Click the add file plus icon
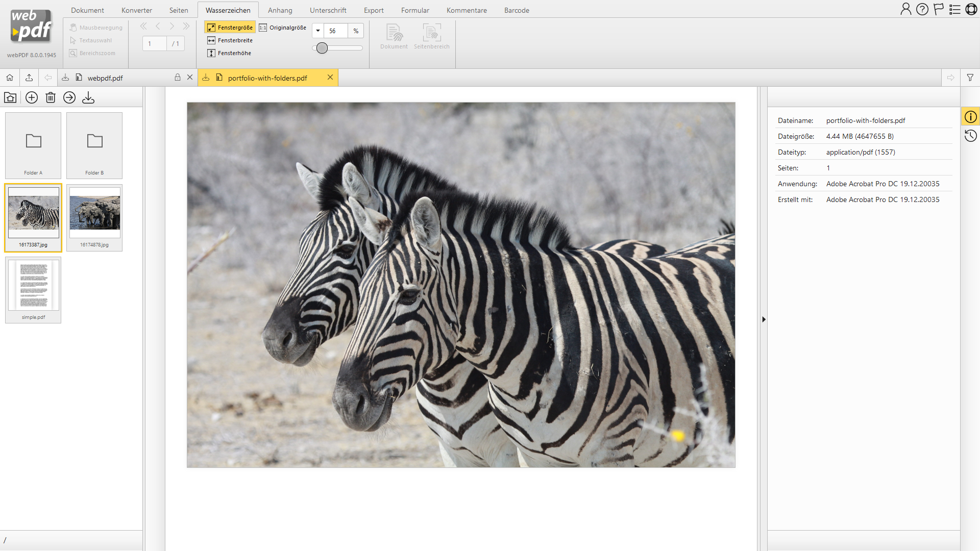Viewport: 980px width, 551px height. coord(32,97)
